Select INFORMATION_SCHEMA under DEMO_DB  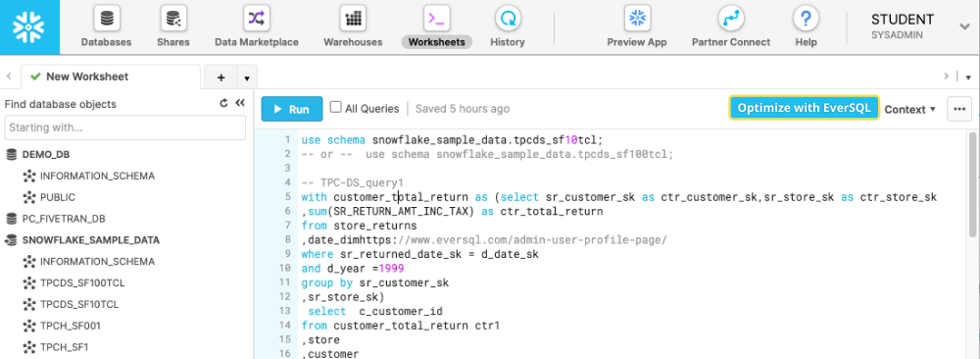97,177
